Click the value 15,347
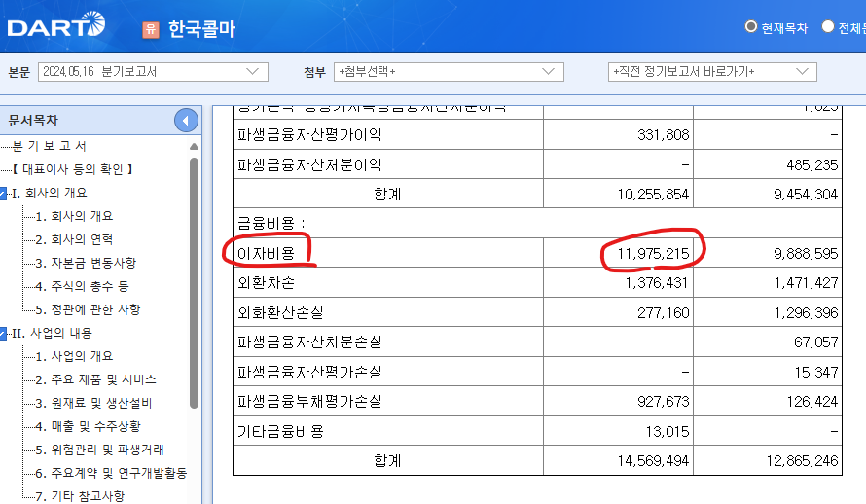 [x=815, y=372]
